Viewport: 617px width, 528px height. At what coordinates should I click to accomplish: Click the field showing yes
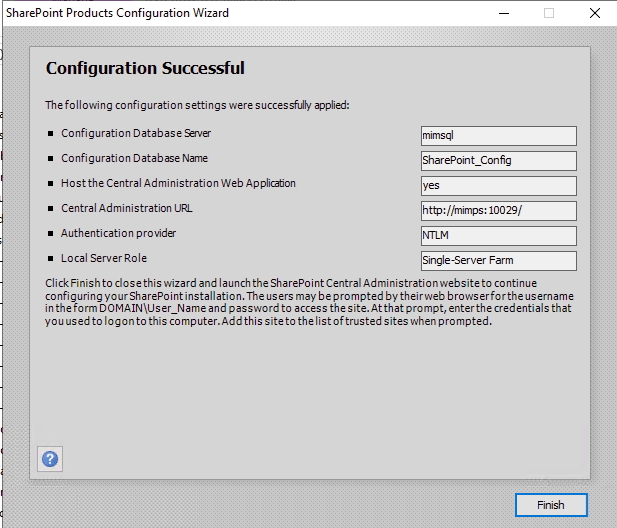(499, 186)
